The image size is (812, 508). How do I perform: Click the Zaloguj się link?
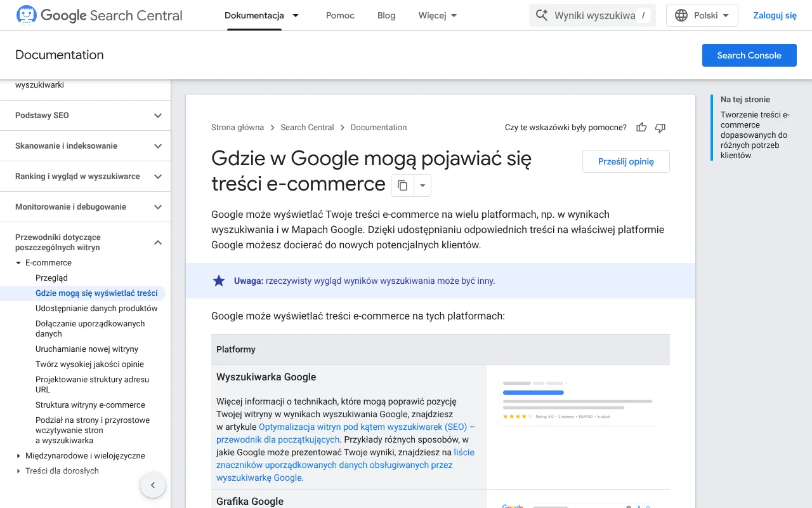click(x=775, y=15)
